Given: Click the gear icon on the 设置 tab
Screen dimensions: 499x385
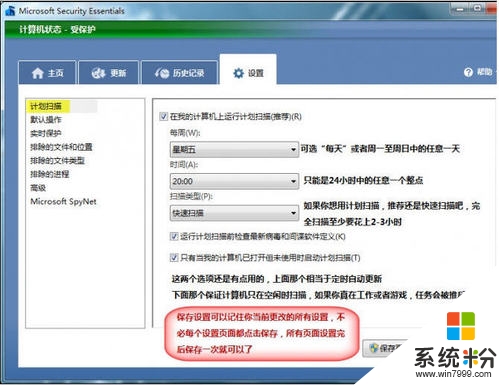Looking at the screenshot, I should [x=238, y=73].
